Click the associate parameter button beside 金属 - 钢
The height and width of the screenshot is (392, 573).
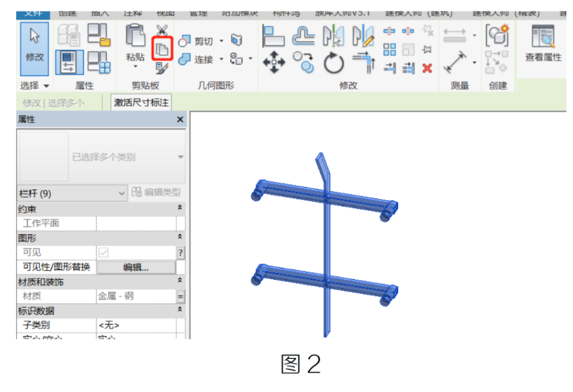[x=180, y=296]
